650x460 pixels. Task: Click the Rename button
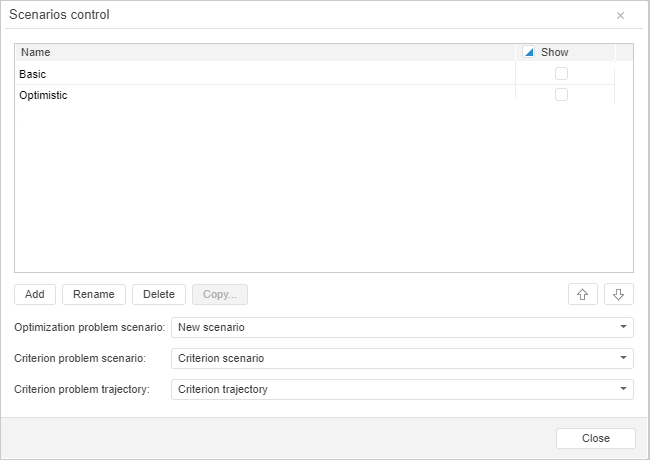click(x=94, y=294)
